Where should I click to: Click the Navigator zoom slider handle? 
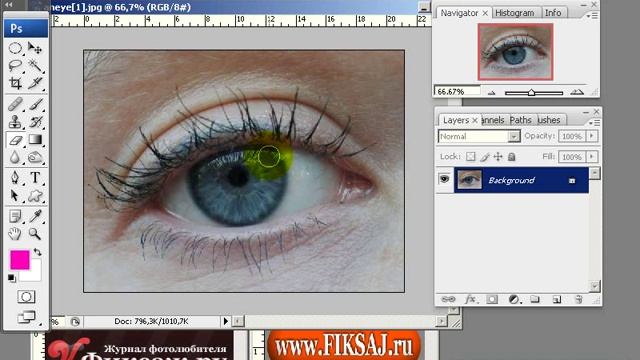pyautogui.click(x=531, y=93)
